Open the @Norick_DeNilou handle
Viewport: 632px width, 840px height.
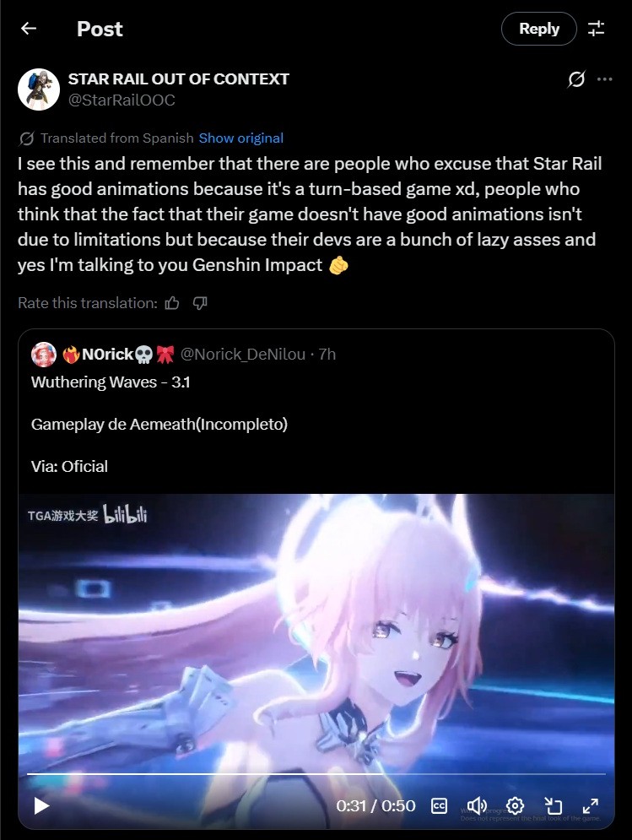tap(243, 354)
